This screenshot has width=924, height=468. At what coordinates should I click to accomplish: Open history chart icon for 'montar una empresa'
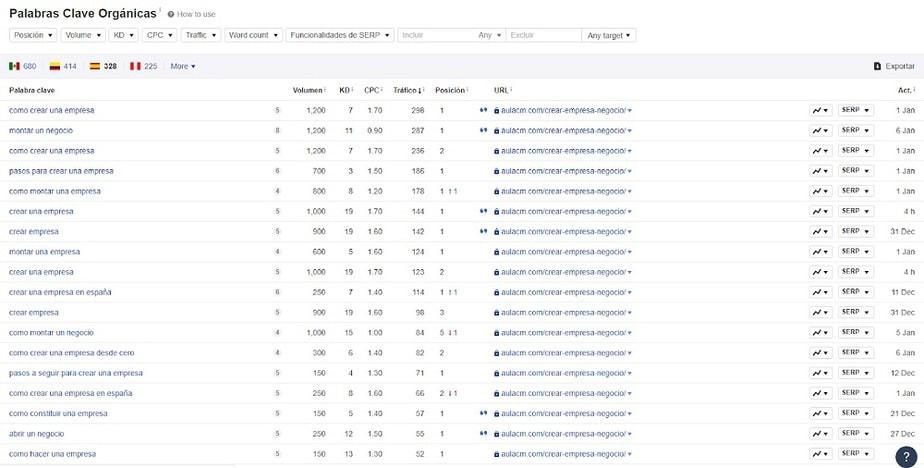pos(820,252)
